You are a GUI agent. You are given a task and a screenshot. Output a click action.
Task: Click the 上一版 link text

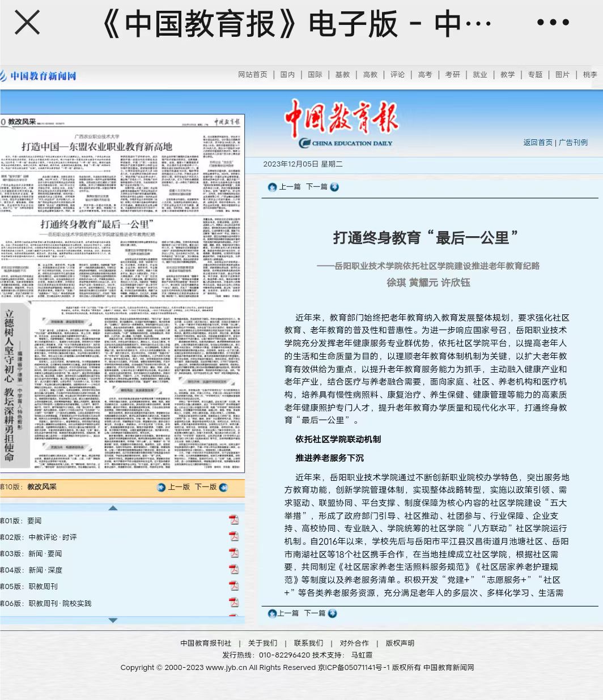179,487
